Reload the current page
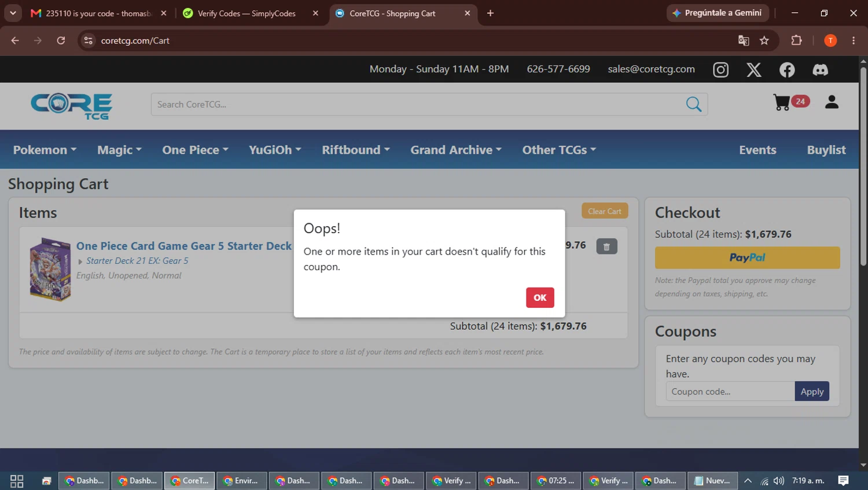Screen dimensions: 868x490 coord(61,40)
